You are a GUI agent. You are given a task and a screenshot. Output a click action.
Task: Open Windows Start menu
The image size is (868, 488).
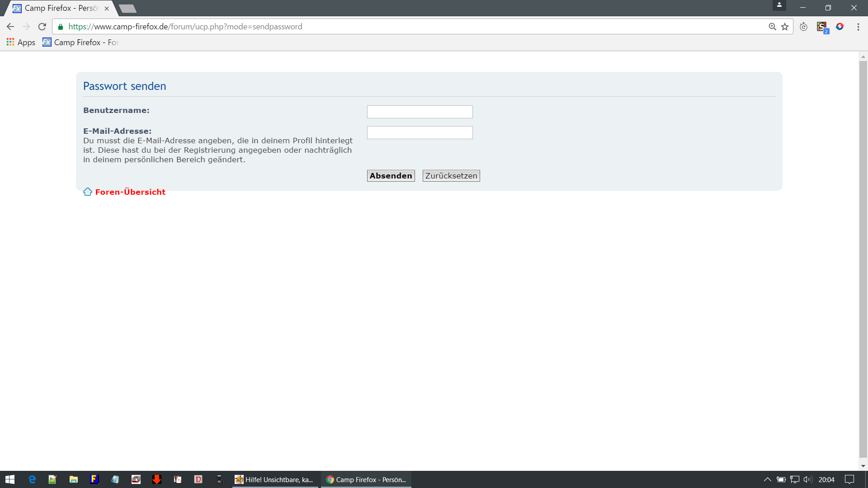(10, 479)
